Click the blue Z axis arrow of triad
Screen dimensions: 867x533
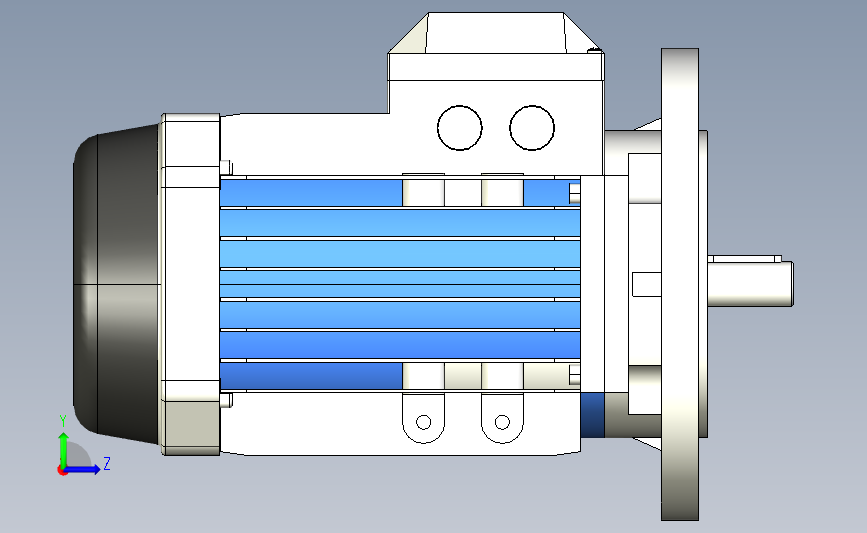(85, 469)
